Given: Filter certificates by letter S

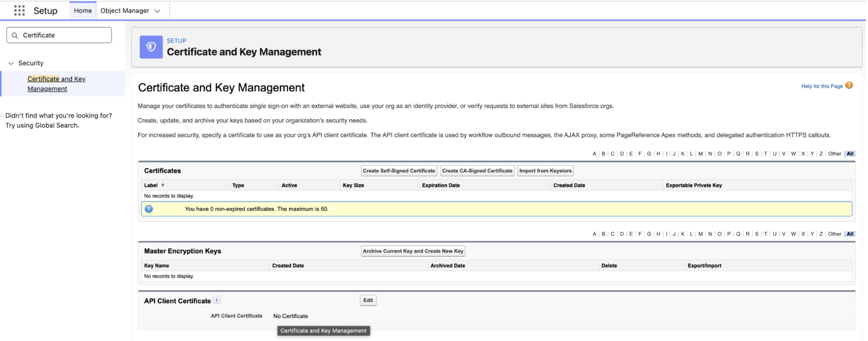Looking at the screenshot, I should click(x=756, y=154).
